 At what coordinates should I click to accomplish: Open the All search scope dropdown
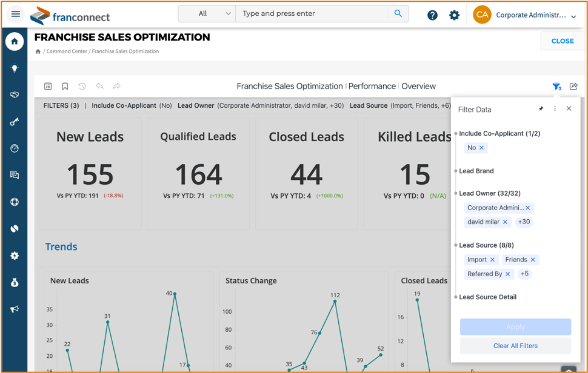207,13
